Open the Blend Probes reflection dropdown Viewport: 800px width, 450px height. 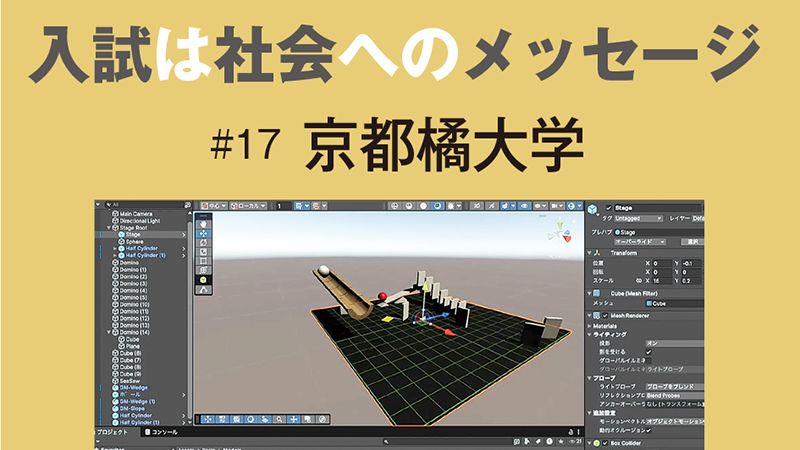point(674,395)
